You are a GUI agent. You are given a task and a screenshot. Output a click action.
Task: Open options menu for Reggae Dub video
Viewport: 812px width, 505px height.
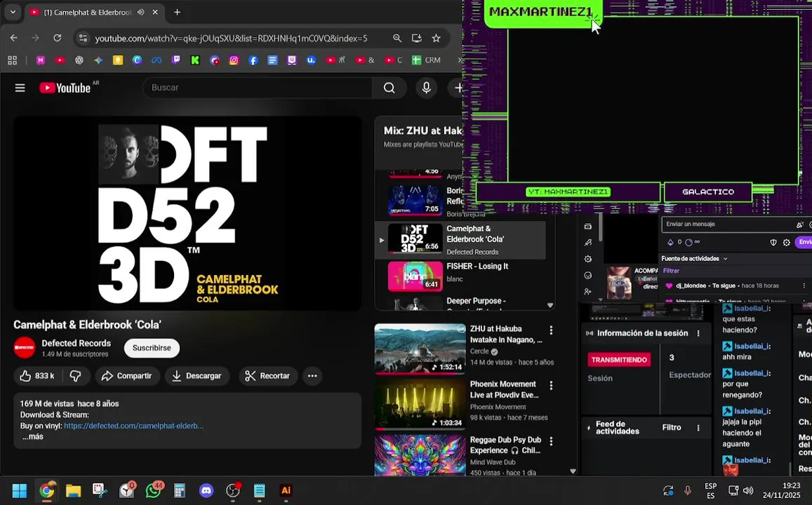pos(551,441)
